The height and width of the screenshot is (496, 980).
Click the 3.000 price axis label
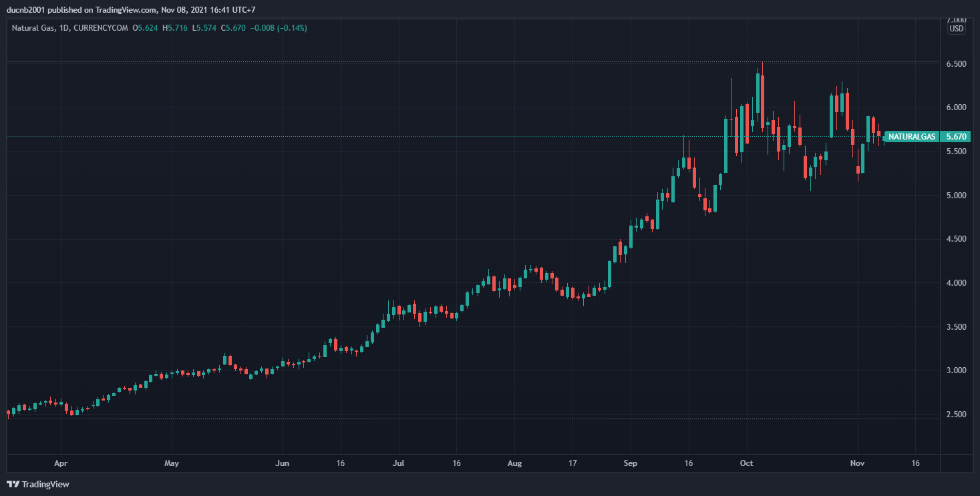click(958, 370)
